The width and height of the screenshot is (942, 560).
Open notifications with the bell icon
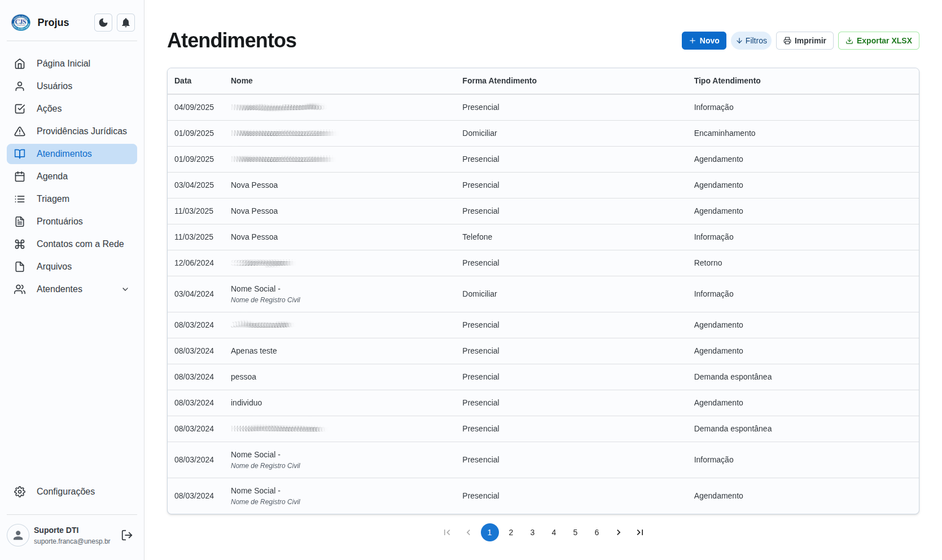coord(126,23)
